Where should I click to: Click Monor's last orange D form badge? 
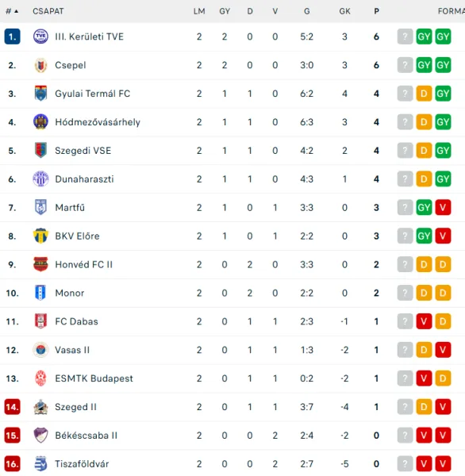pyautogui.click(x=443, y=293)
